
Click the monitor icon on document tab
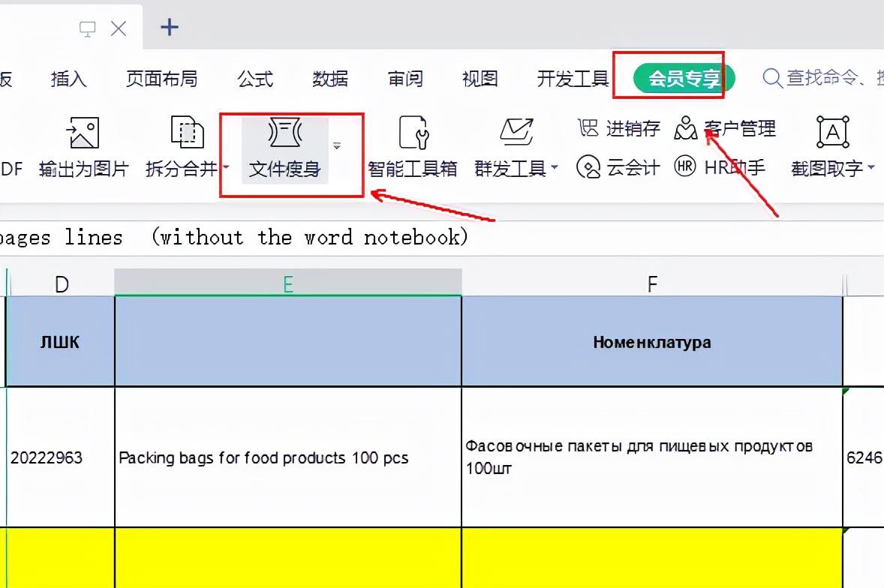click(87, 28)
